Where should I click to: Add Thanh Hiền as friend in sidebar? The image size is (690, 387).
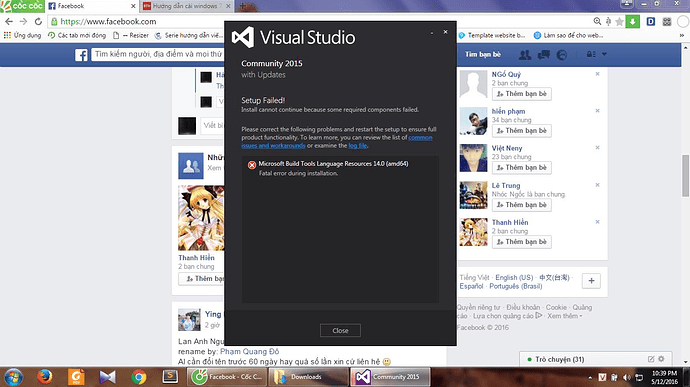[521, 242]
